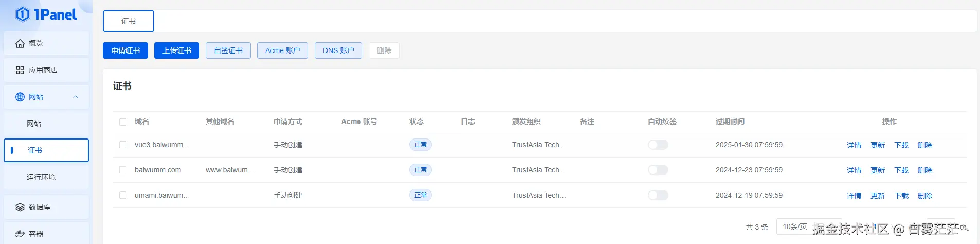Viewport: 980px width, 244px height.
Task: Open the Acme 账户 settings
Action: coord(282,50)
